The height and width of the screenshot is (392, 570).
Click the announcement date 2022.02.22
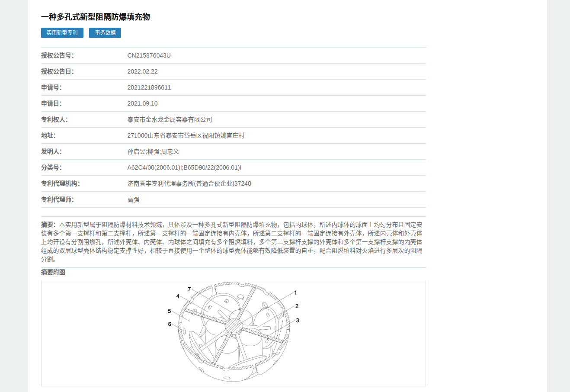tap(142, 71)
